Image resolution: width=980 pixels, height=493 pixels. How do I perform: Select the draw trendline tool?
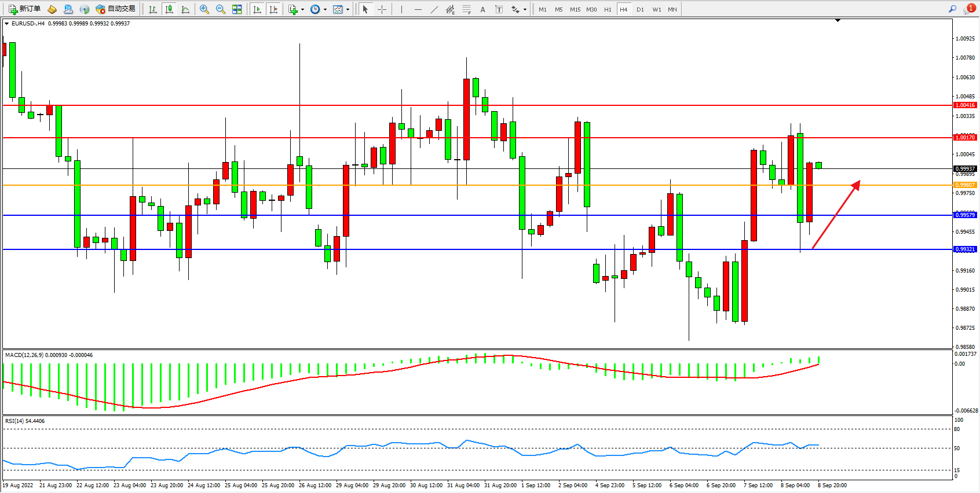point(434,9)
